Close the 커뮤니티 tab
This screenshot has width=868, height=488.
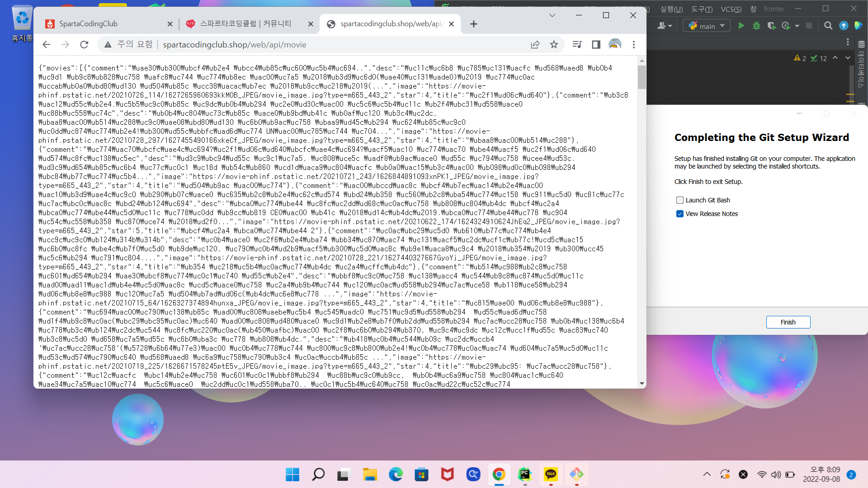click(311, 24)
